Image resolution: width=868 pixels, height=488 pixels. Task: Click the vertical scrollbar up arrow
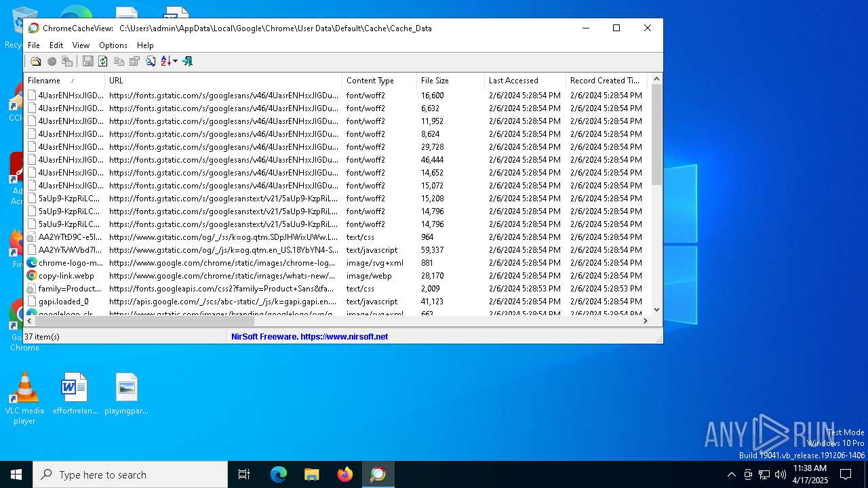click(x=656, y=79)
